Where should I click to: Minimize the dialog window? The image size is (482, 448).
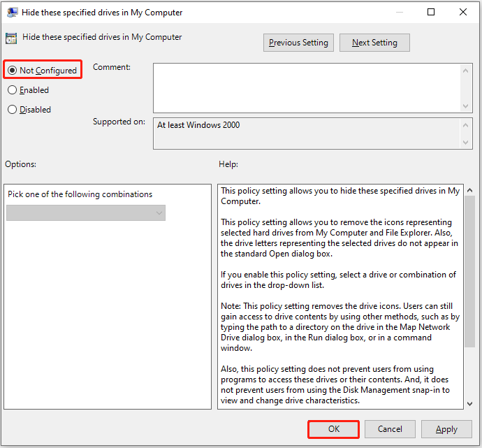pos(400,12)
